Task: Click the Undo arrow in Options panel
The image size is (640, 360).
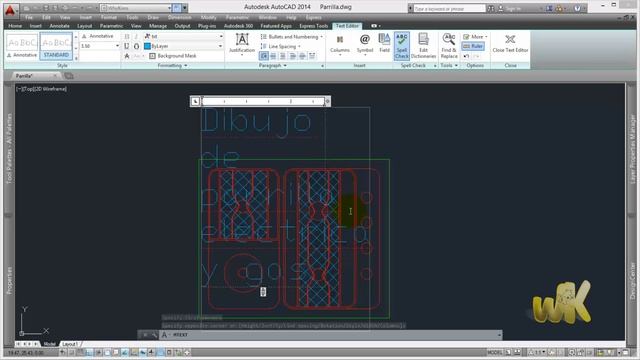Action: point(467,56)
